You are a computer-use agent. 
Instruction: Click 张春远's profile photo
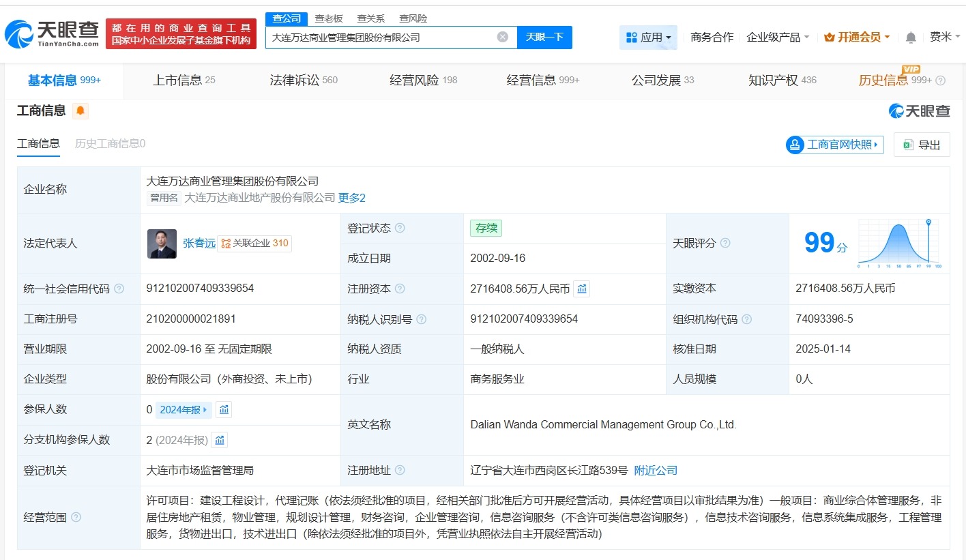(162, 244)
